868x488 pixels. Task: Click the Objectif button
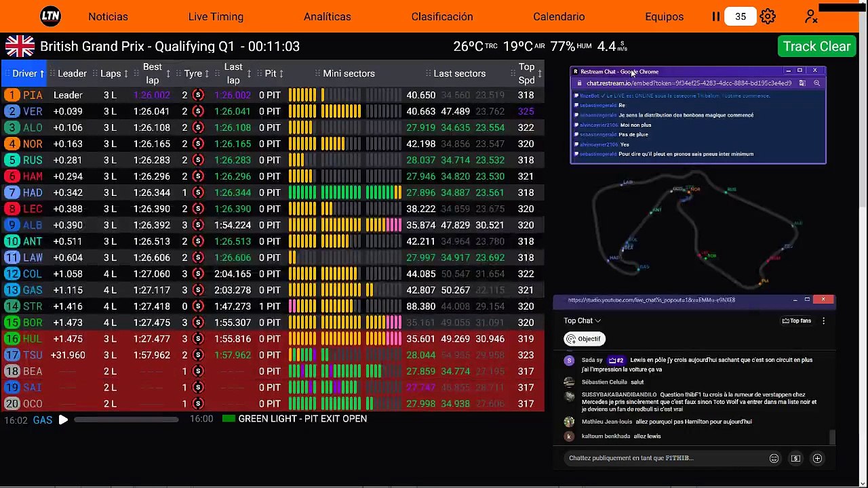tap(584, 339)
